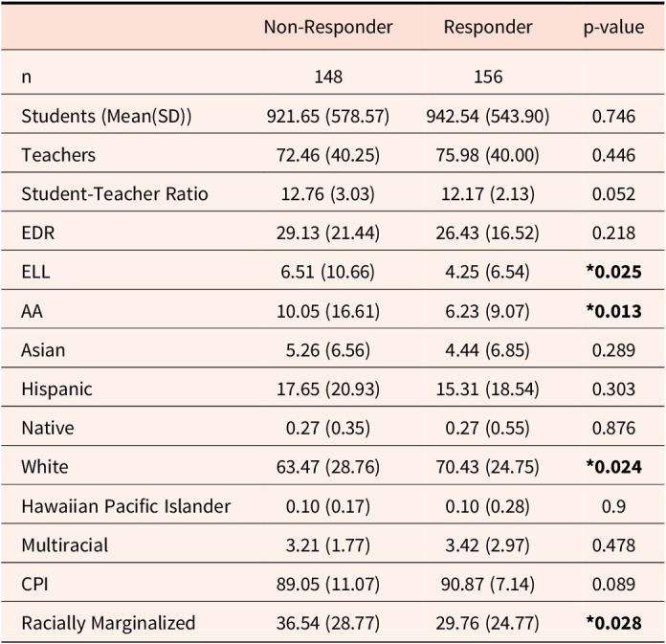Click the Non-Responder n value 148
The image size is (666, 644).
pyautogui.click(x=328, y=78)
